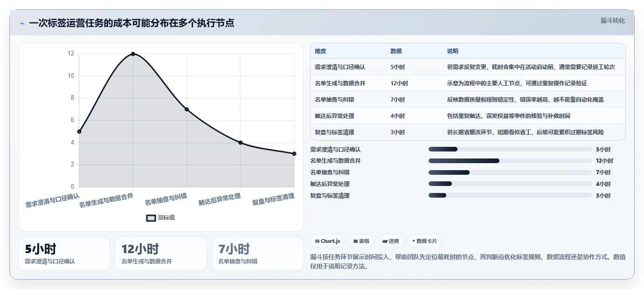Click the 3小时 progress bar for 复盘与标签清理
The width and height of the screenshot is (644, 289).
(510, 196)
